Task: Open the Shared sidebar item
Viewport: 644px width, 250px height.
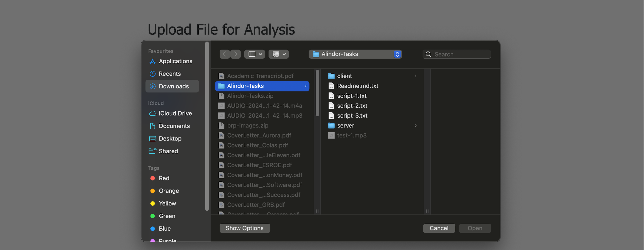Action: point(168,151)
